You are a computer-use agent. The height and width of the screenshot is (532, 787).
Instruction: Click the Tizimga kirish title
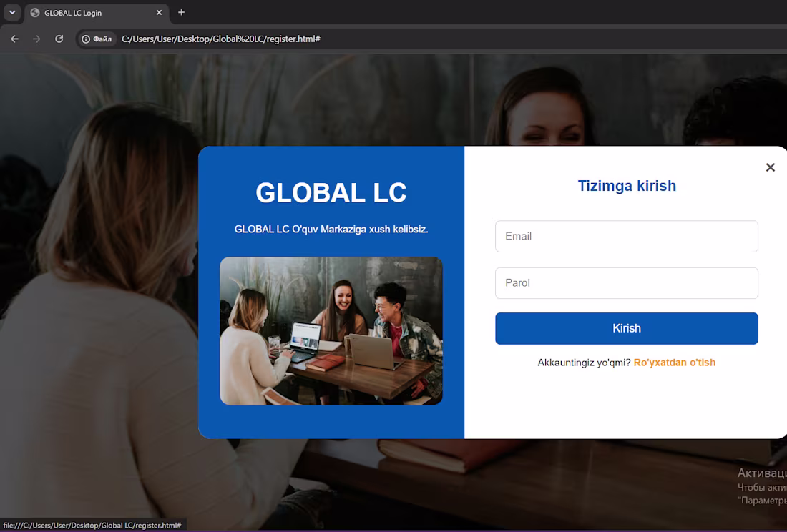click(627, 186)
